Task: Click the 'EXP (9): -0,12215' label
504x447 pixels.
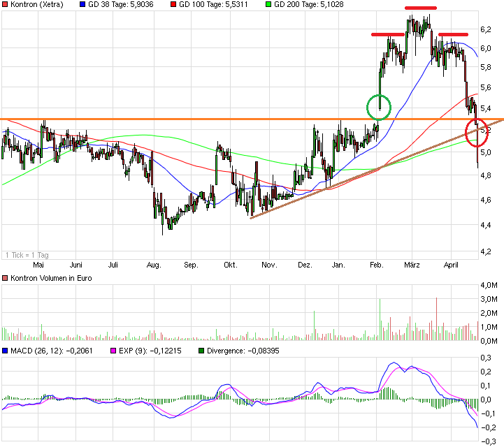Action: [150, 351]
